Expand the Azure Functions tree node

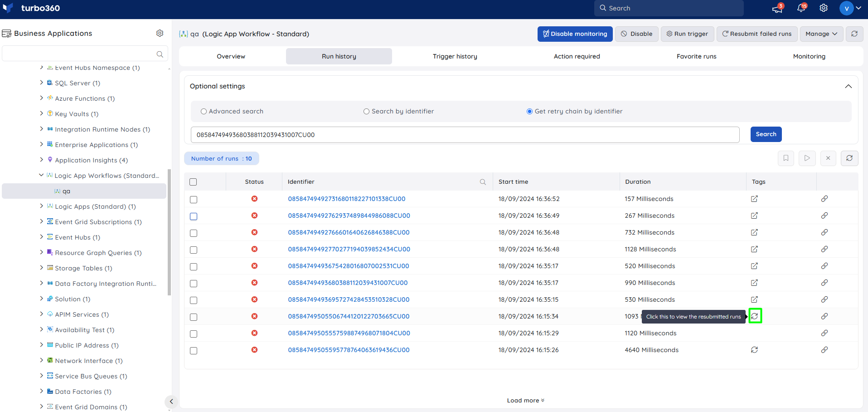[42, 98]
